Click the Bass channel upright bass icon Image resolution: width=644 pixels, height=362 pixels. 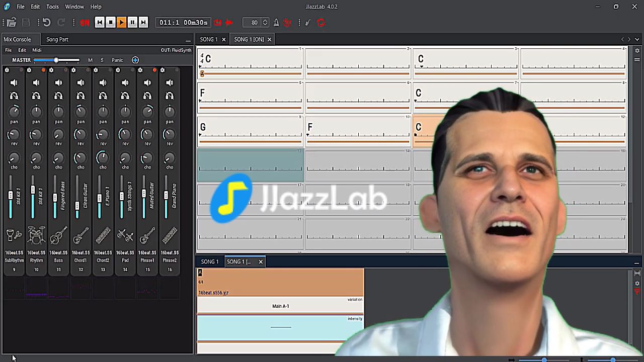click(58, 235)
